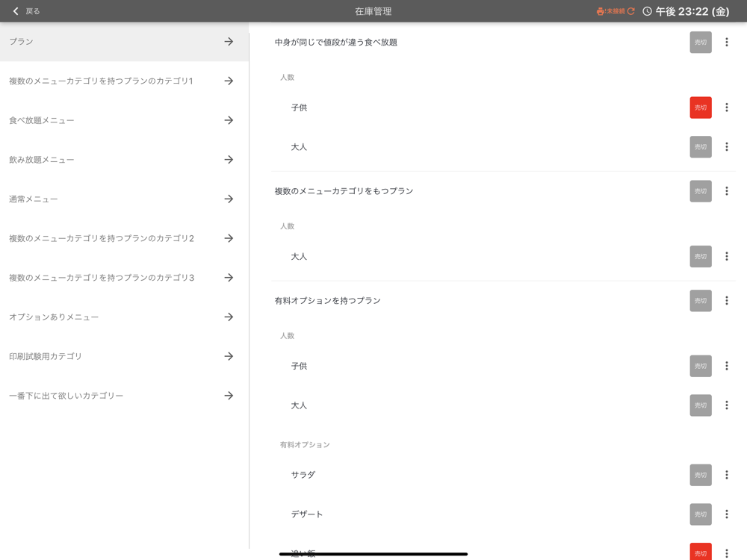Open more options for サラダ
This screenshot has height=560, width=747.
(x=726, y=475)
